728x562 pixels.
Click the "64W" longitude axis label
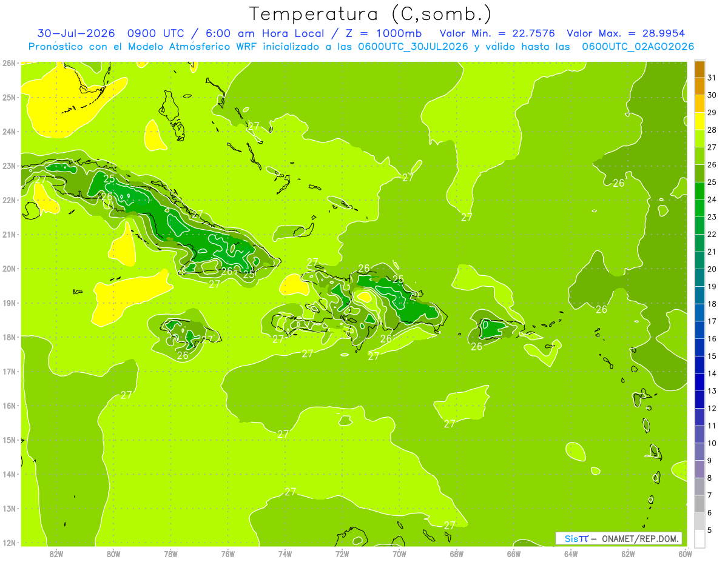571,554
